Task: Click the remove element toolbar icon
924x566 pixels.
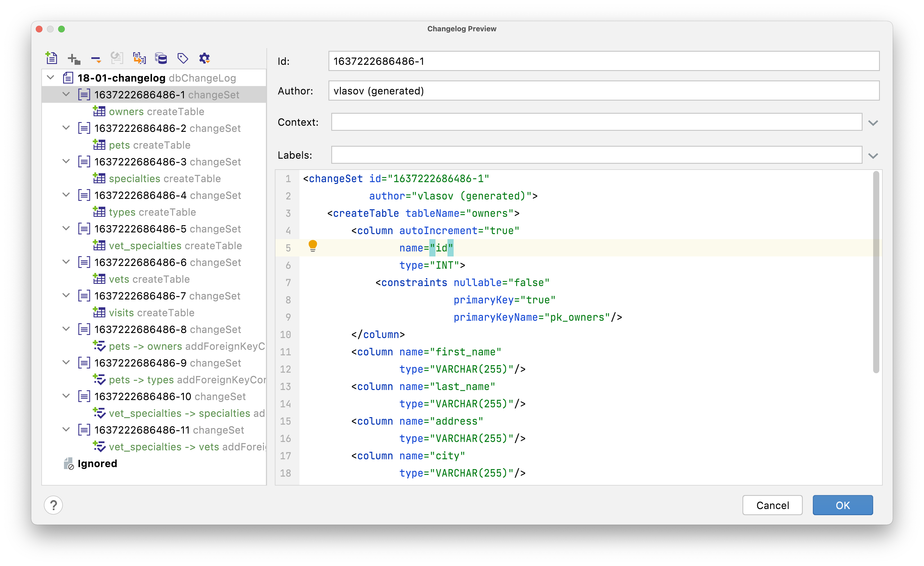Action: (96, 58)
